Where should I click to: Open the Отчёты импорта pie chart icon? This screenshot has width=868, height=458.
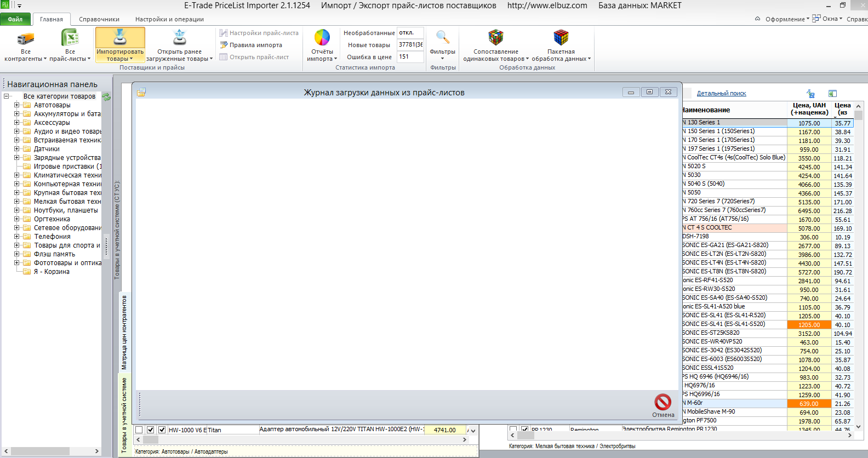pos(322,37)
